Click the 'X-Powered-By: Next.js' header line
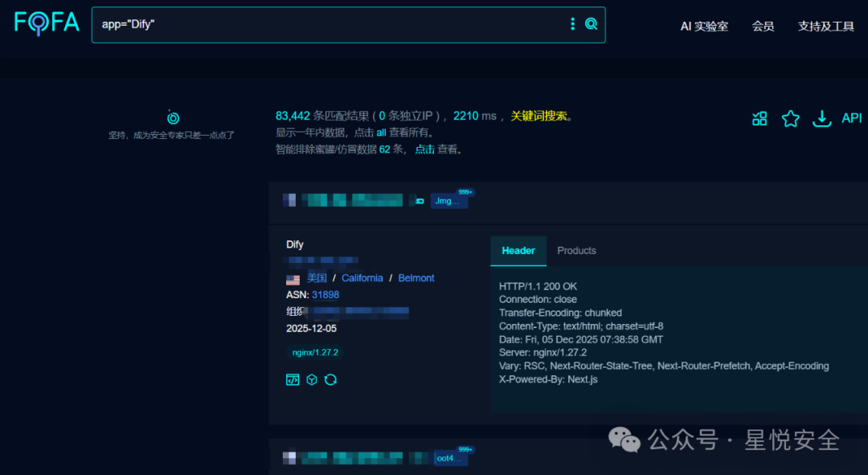This screenshot has width=868, height=475. (x=548, y=379)
